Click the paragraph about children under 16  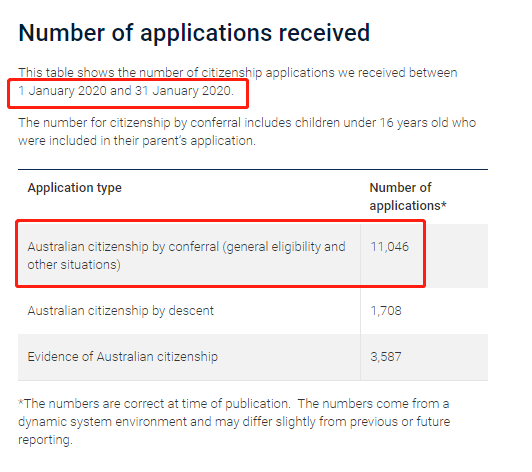coord(247,132)
